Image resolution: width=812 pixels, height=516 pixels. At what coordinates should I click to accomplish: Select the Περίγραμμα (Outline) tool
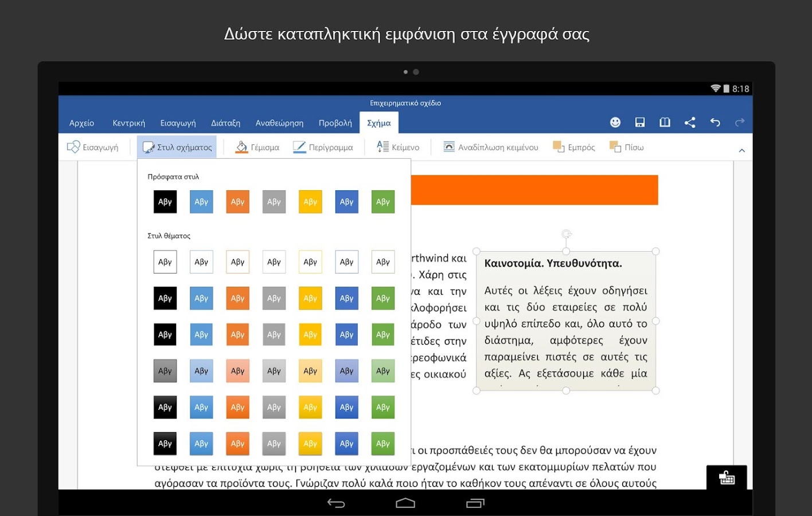point(324,147)
